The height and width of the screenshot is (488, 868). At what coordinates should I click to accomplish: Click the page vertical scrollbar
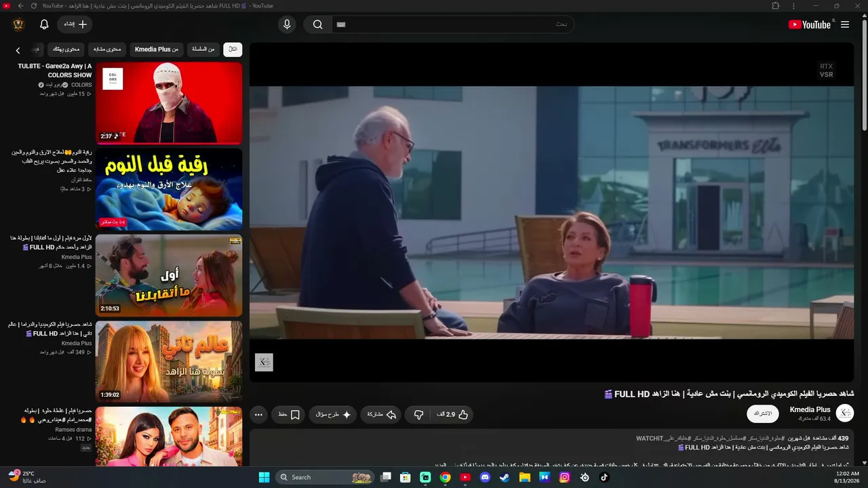click(x=864, y=75)
